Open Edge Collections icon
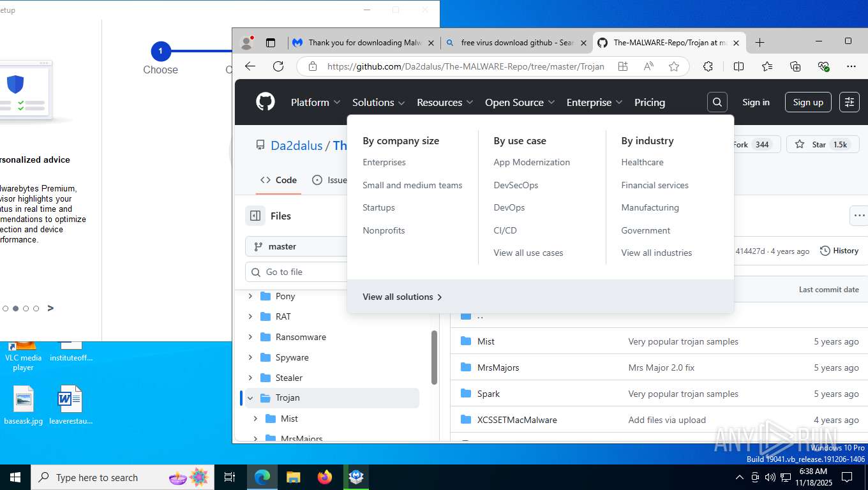 795,66
